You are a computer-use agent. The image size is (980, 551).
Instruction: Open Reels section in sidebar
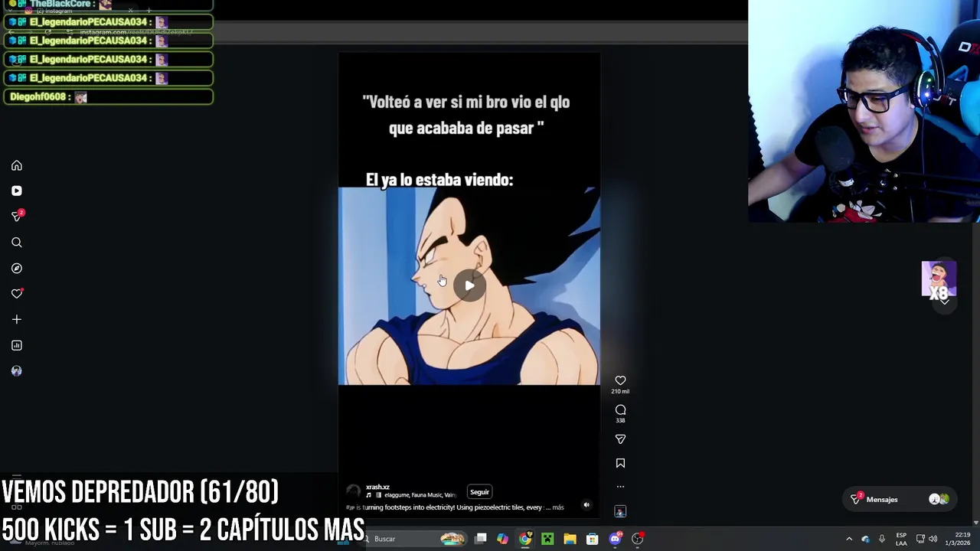pos(17,191)
